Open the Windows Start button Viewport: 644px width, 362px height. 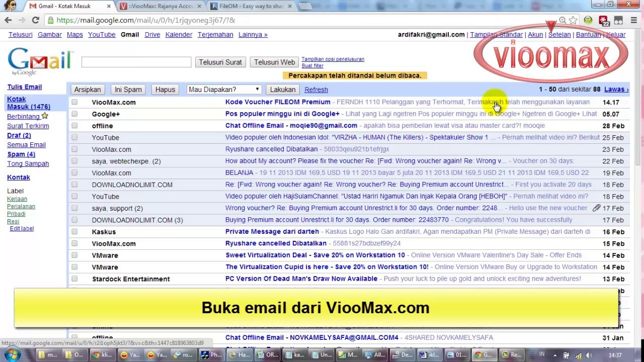[x=12, y=354]
